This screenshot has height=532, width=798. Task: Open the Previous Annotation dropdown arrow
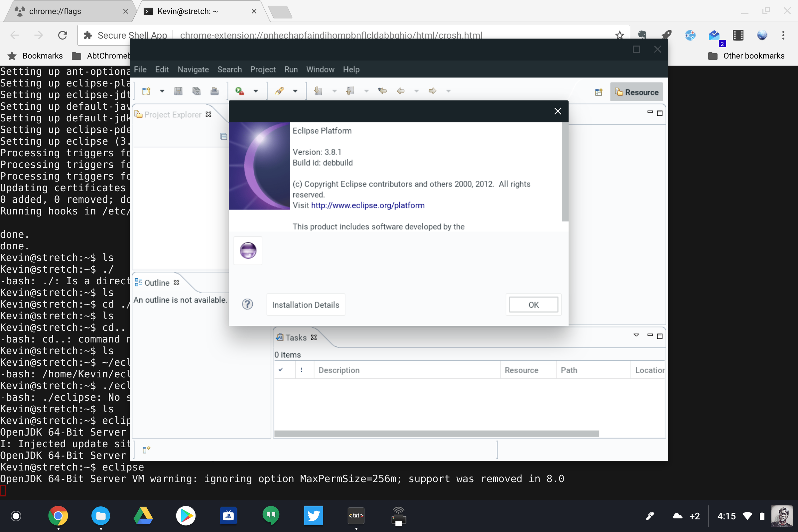point(366,91)
